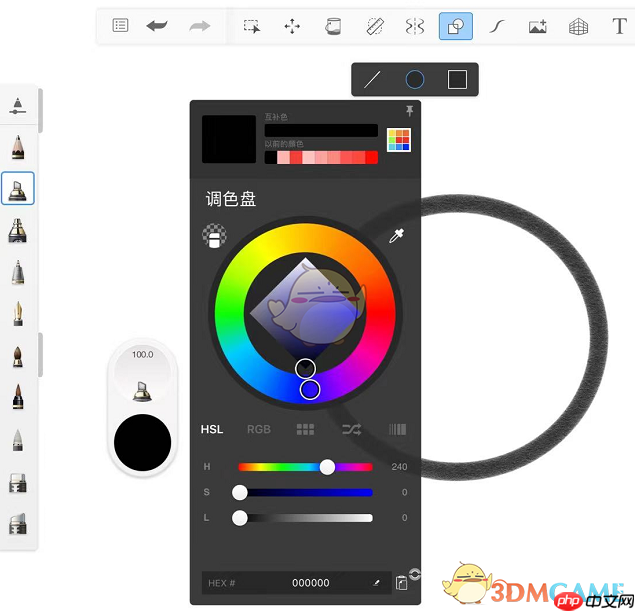Adjust the S saturation slider handle
635x611 pixels.
click(240, 492)
